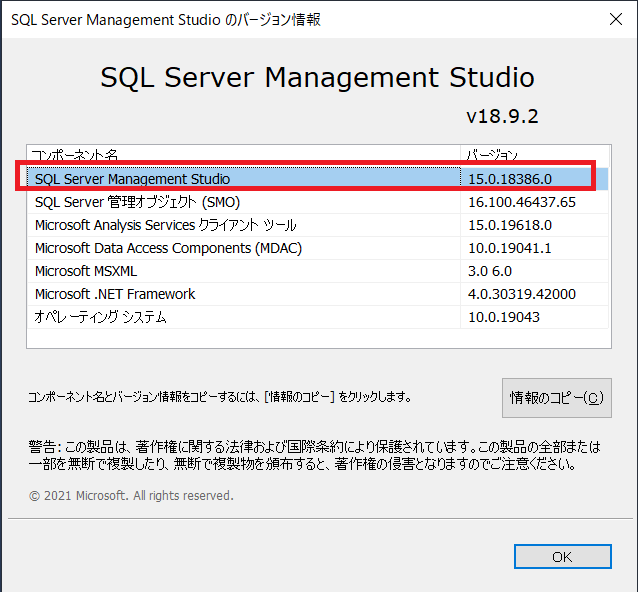Screen dimensions: 638x592
Task: Select the SQL Server Management Studio row
Action: 318,179
